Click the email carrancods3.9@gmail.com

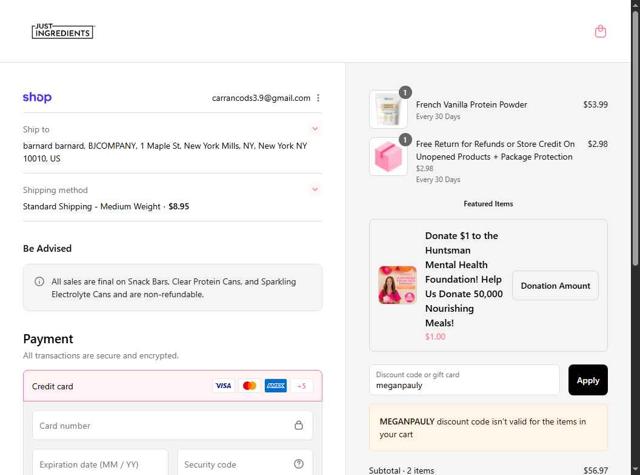click(261, 98)
